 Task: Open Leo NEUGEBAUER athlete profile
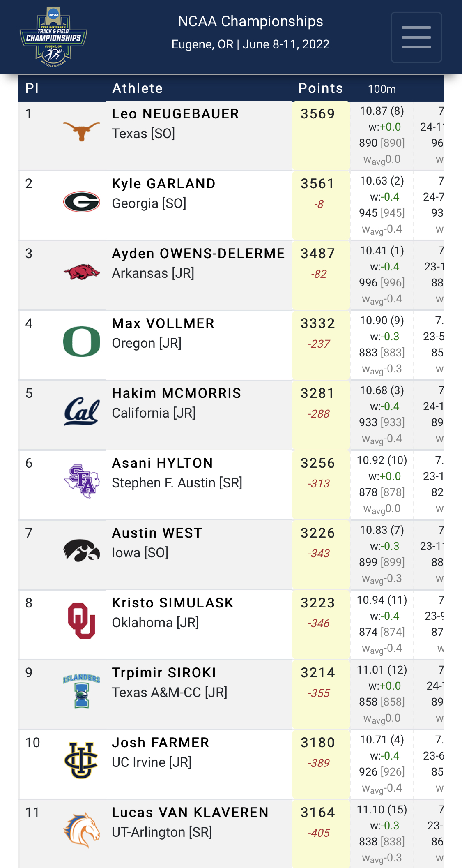point(175,114)
